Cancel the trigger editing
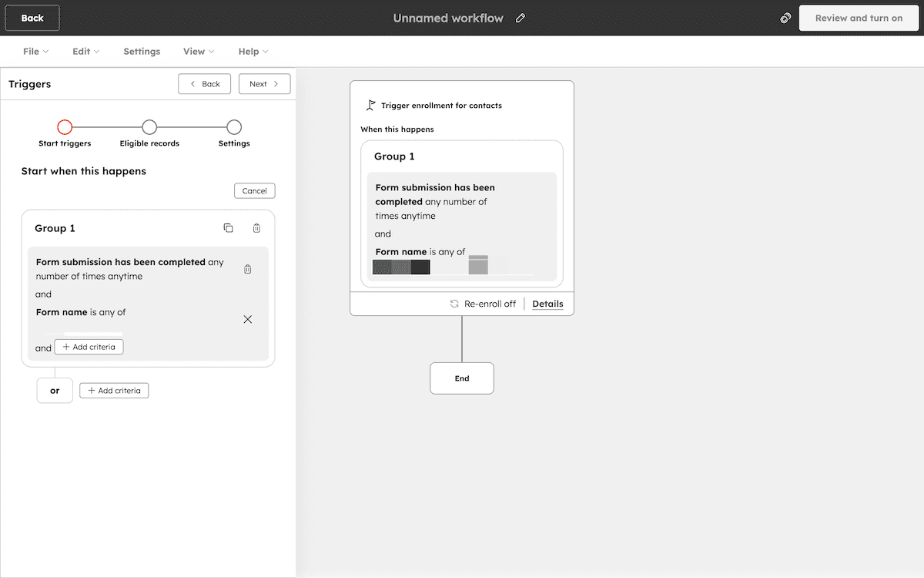The width and height of the screenshot is (924, 578). tap(254, 190)
